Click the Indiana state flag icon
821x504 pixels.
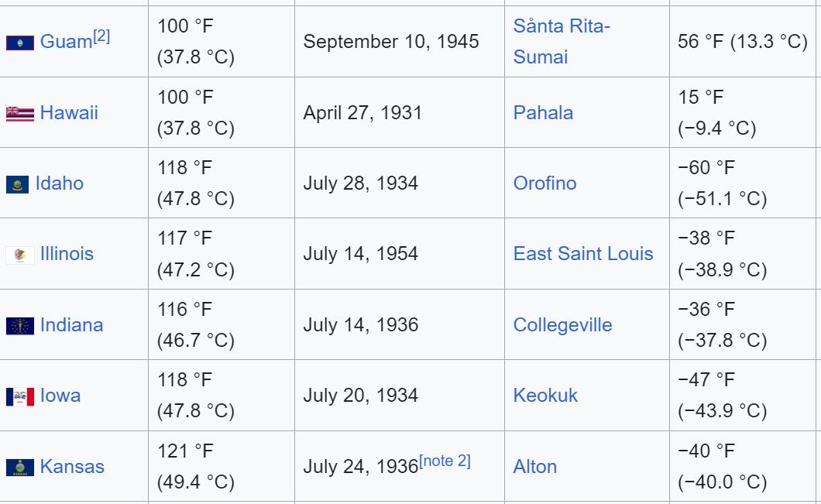click(20, 325)
